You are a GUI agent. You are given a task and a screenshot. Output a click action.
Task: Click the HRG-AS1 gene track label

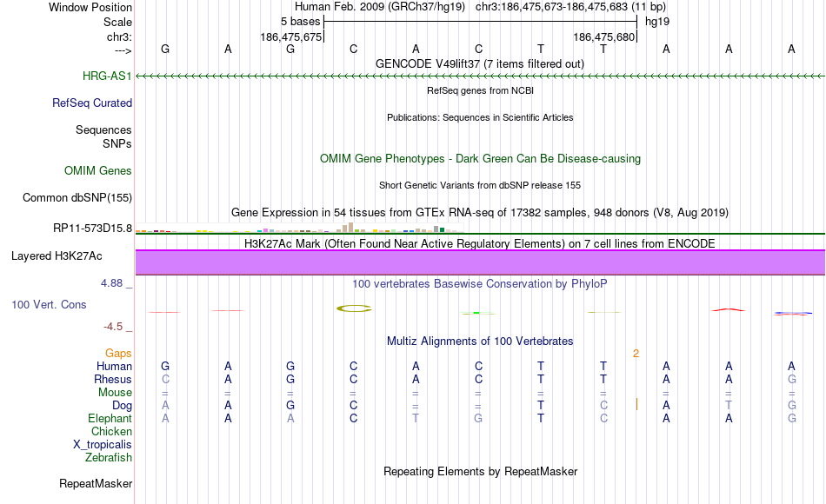click(x=107, y=76)
